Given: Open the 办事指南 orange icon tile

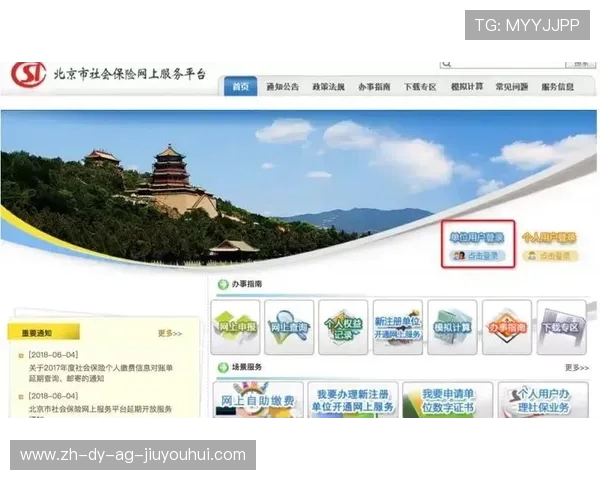Looking at the screenshot, I should coord(507,327).
